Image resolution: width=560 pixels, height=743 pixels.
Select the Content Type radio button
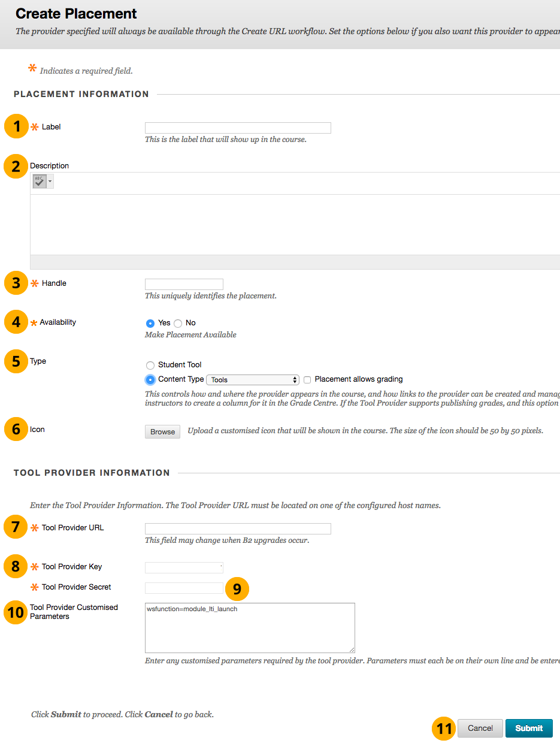click(150, 379)
